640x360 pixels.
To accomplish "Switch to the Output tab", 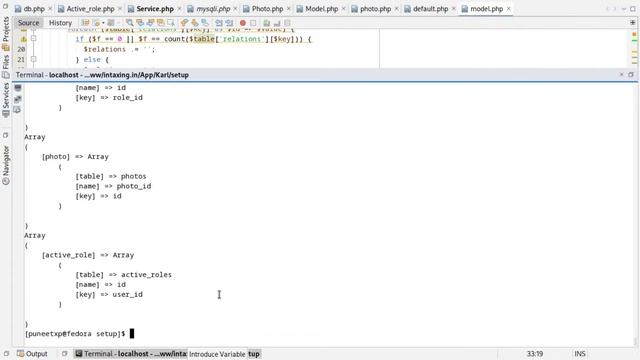I will [32, 354].
